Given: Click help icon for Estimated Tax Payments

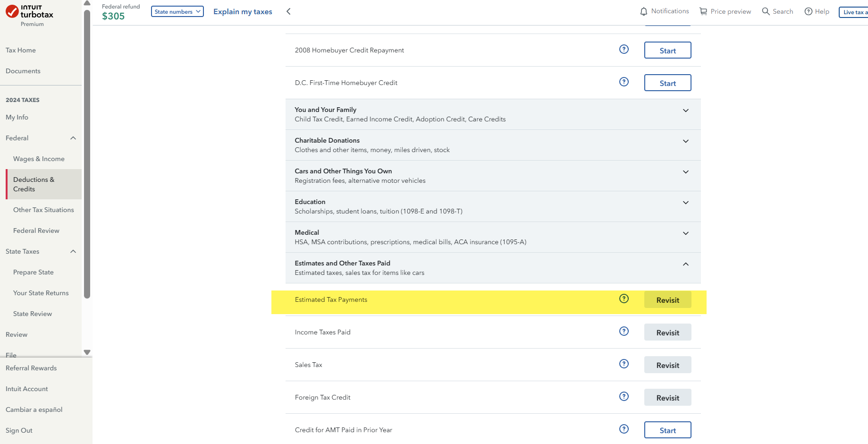Looking at the screenshot, I should [x=624, y=299].
